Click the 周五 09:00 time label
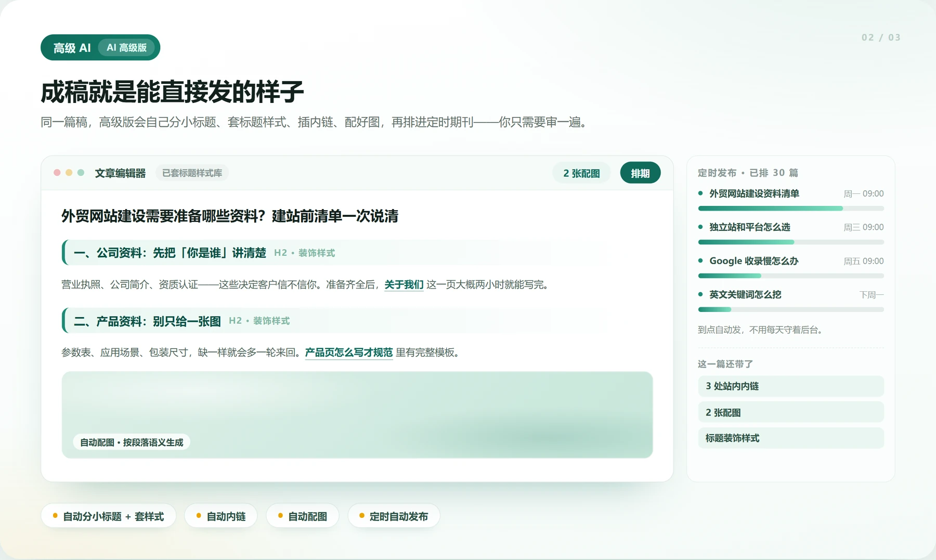The width and height of the screenshot is (936, 560). coord(864,261)
